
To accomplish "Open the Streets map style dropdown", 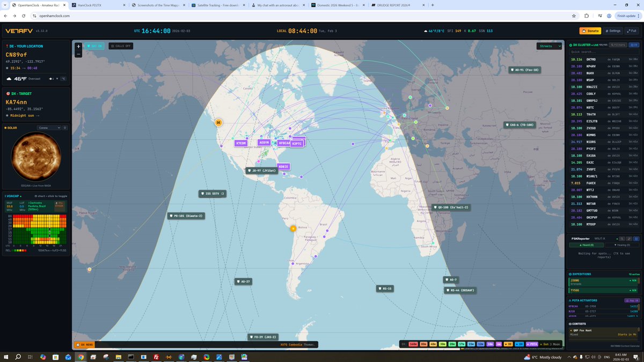I will (550, 46).
